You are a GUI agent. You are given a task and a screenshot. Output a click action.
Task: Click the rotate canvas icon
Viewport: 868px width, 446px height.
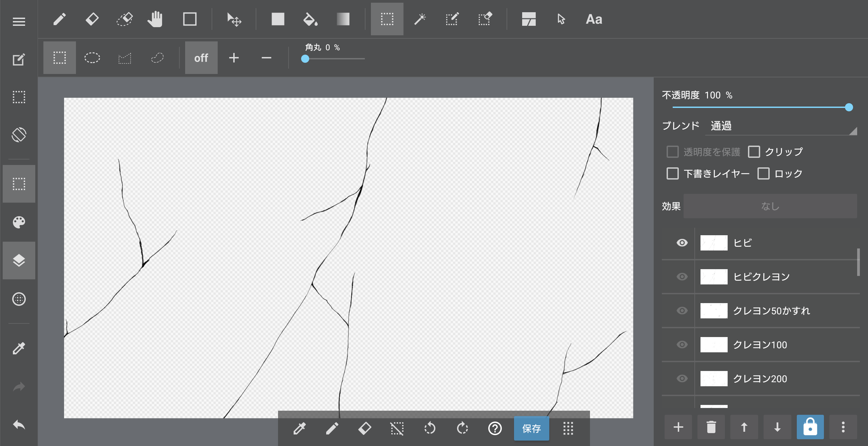pos(19,135)
